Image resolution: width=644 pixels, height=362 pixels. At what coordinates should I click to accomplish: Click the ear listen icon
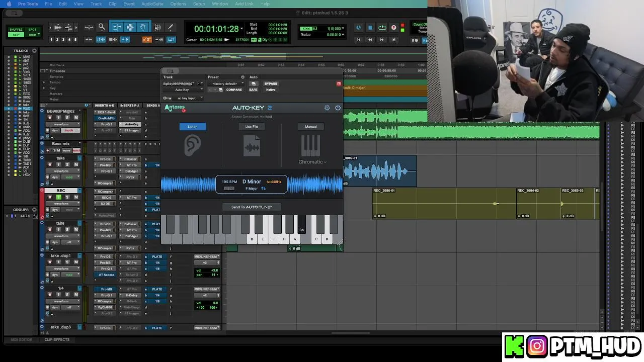point(192,146)
